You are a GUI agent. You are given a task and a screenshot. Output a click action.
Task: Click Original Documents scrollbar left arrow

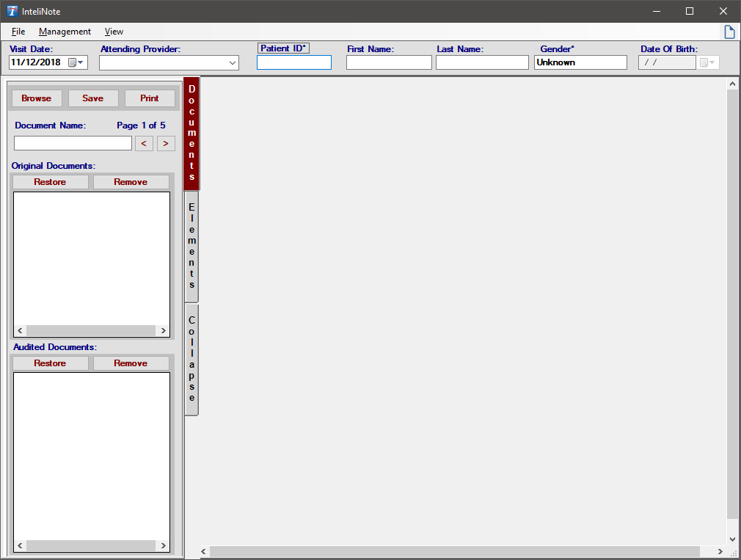20,331
